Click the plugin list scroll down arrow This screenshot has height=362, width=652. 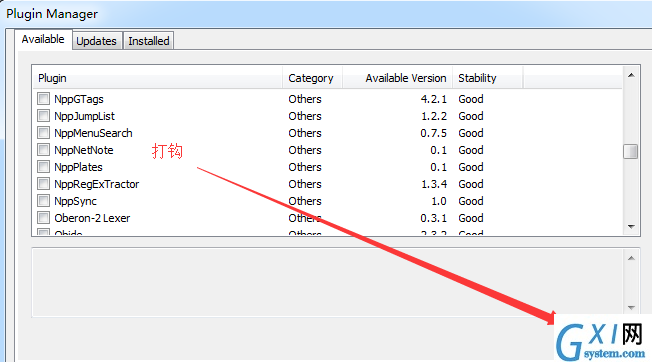(631, 227)
